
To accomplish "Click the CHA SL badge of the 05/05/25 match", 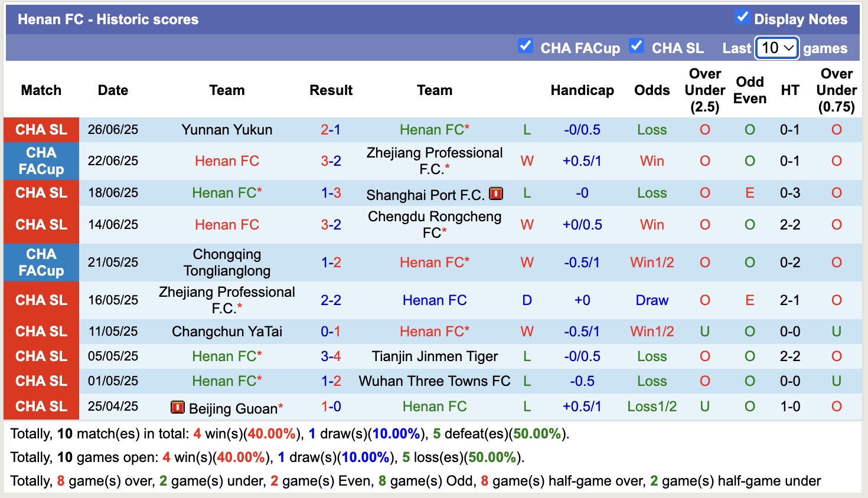I will [x=41, y=356].
